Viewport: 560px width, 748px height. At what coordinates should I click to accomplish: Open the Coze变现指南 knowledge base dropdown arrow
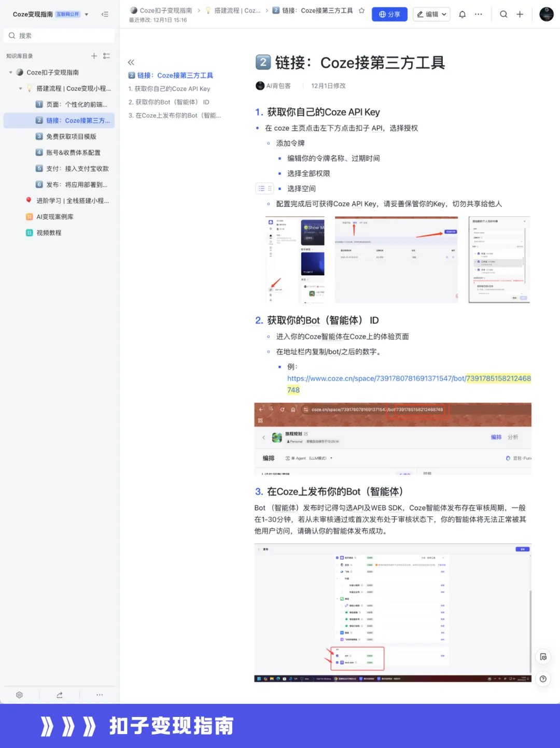(x=87, y=15)
